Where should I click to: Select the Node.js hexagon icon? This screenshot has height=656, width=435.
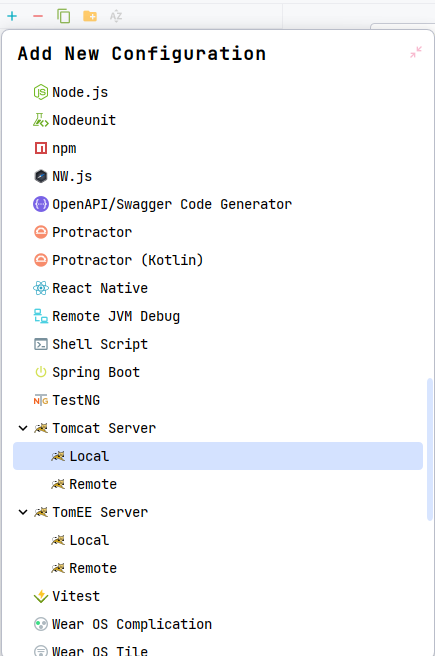tap(41, 92)
